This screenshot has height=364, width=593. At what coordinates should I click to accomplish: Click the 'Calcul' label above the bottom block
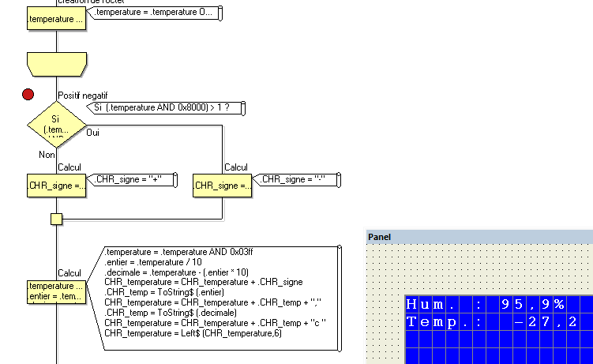[x=69, y=273]
